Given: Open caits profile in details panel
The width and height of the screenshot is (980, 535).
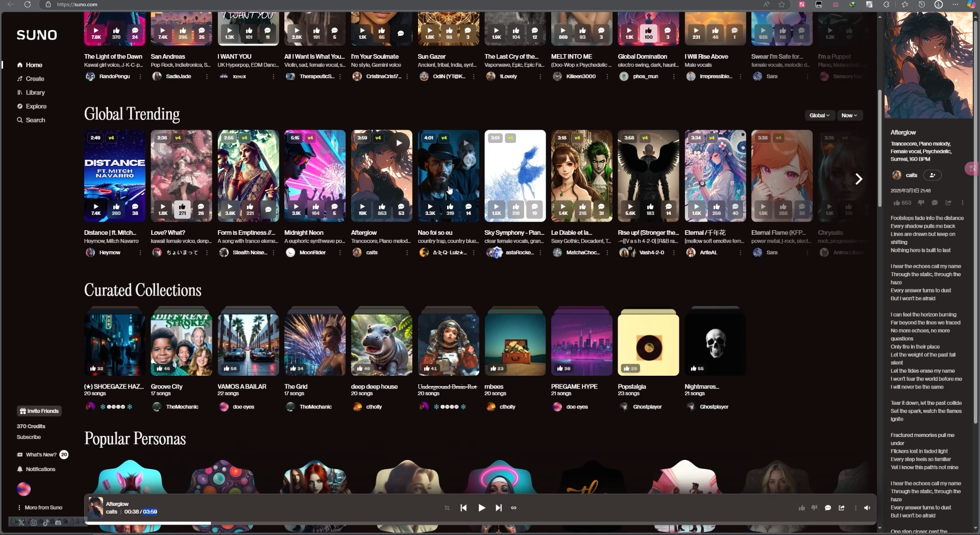Looking at the screenshot, I should [x=904, y=175].
